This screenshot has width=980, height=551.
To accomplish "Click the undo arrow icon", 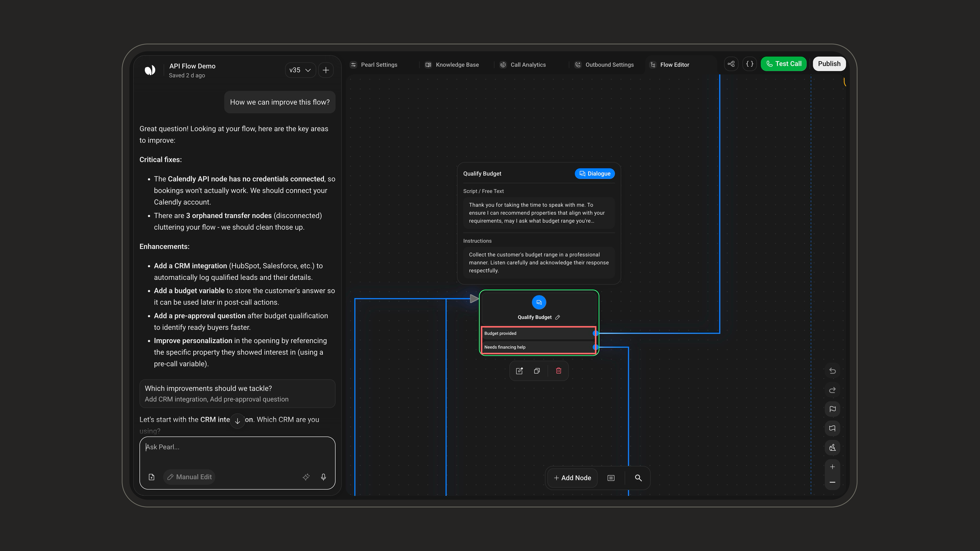I will point(832,371).
